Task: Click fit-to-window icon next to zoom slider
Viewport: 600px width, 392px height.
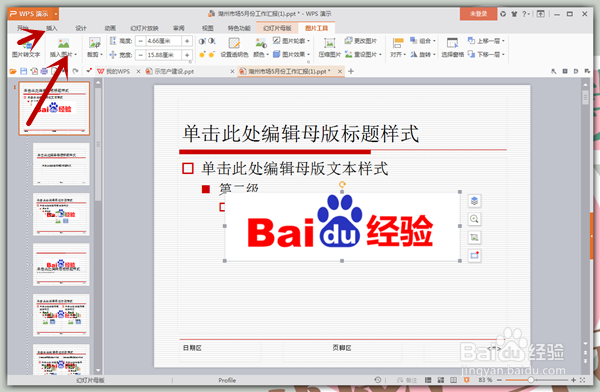Action: 583,380
